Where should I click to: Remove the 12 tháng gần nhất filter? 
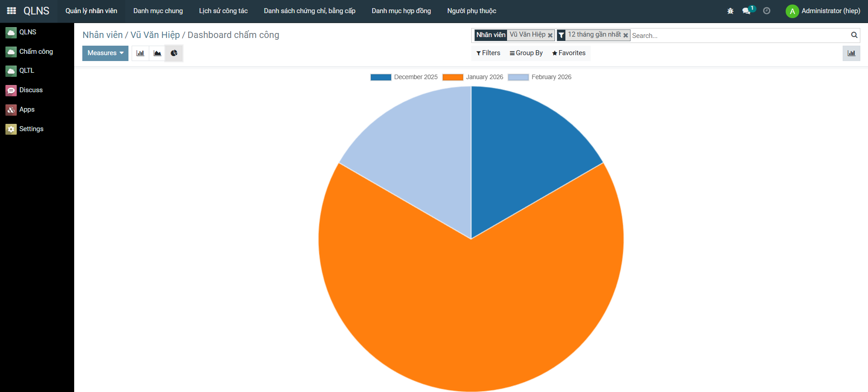626,35
